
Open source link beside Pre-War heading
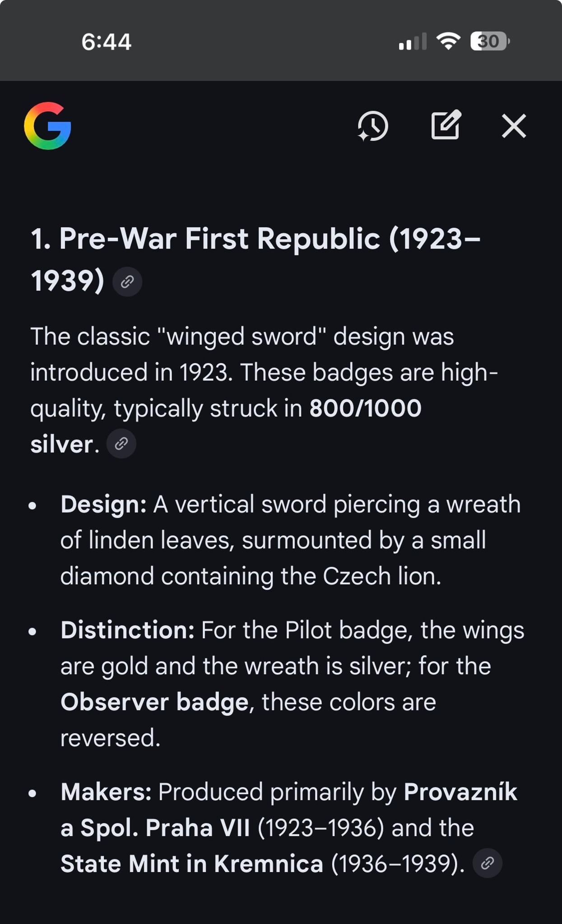(x=127, y=282)
